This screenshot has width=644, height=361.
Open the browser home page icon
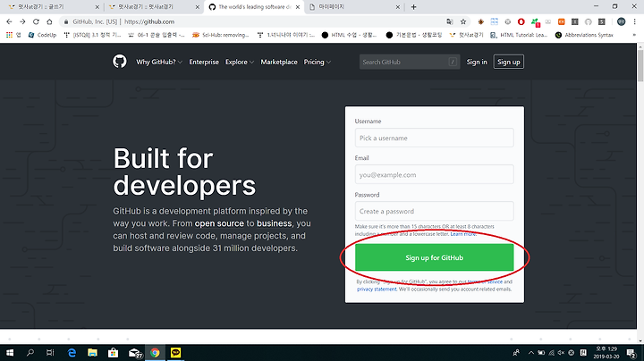(49, 21)
